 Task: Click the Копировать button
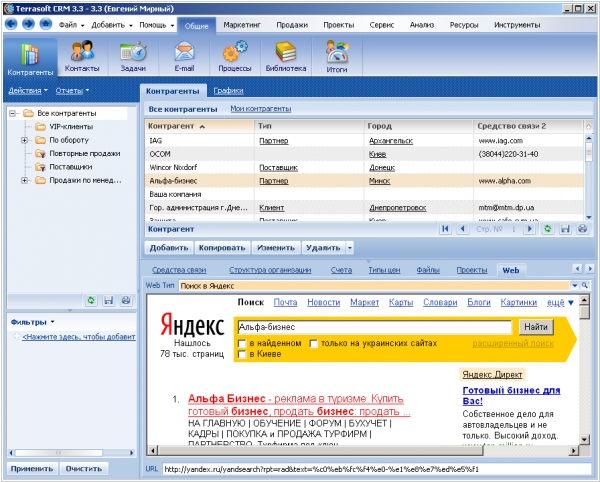[222, 248]
